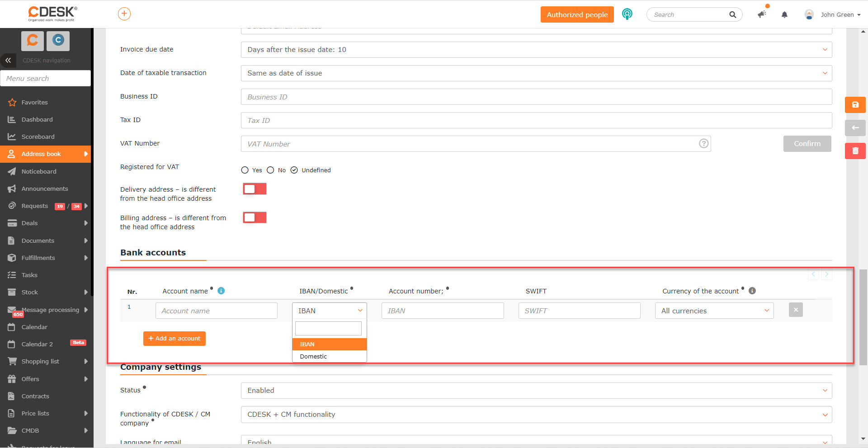Expand the Requests submenu
This screenshot has height=448, width=868.
click(x=86, y=206)
